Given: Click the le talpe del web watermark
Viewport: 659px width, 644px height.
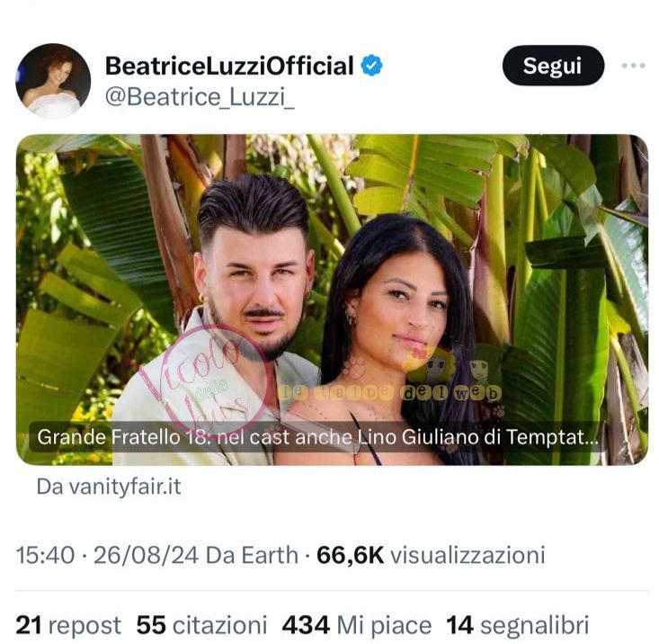Looking at the screenshot, I should 388,381.
